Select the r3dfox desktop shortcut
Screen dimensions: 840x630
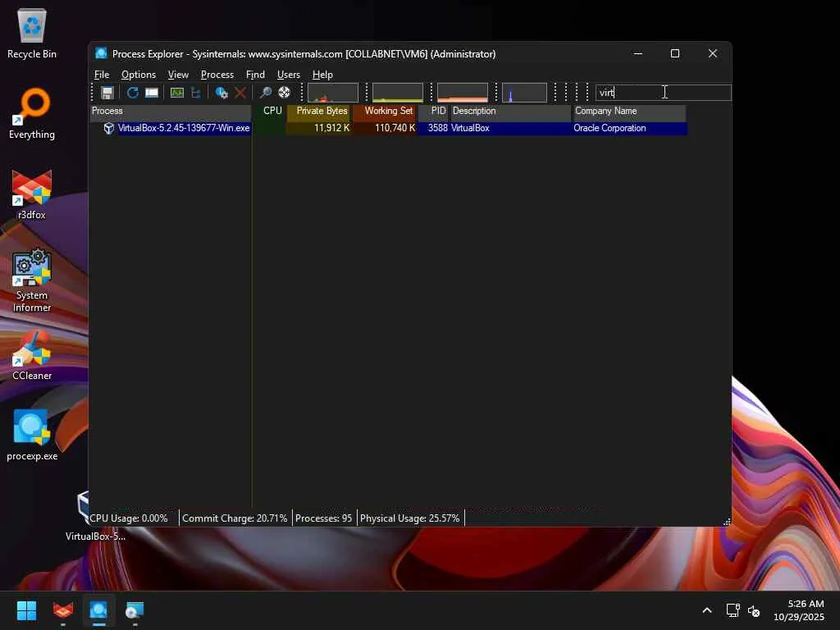32,194
